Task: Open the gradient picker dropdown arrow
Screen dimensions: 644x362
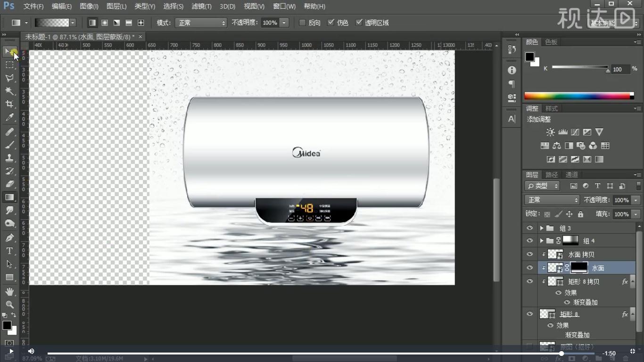Action: (x=73, y=23)
